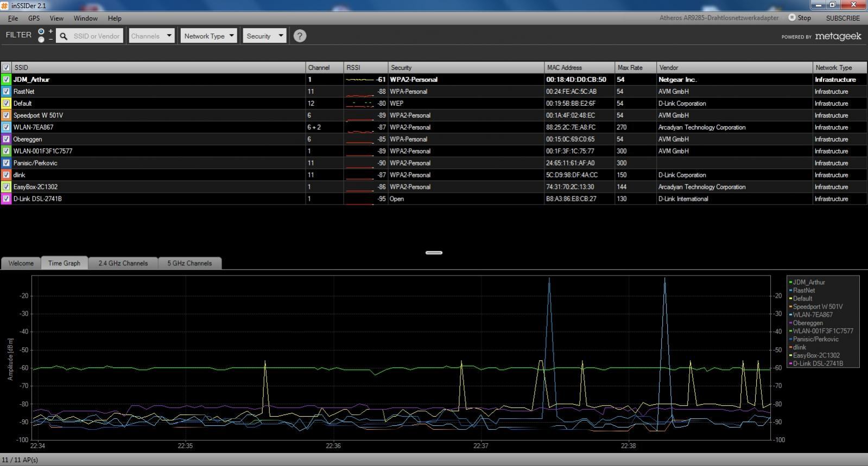Toggle the select-all checkbox in SSID header
Image resolution: width=868 pixels, height=466 pixels.
[6, 67]
